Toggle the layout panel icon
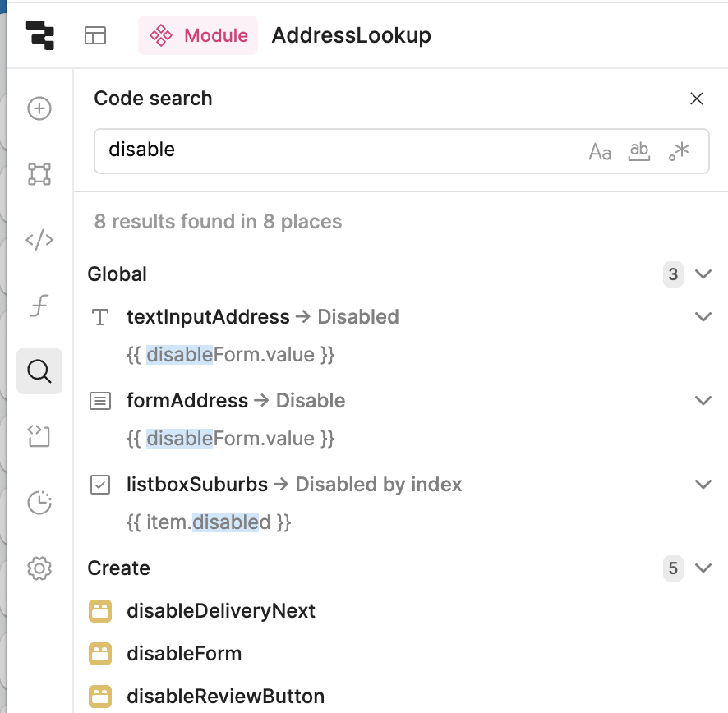728x713 pixels. (x=95, y=35)
